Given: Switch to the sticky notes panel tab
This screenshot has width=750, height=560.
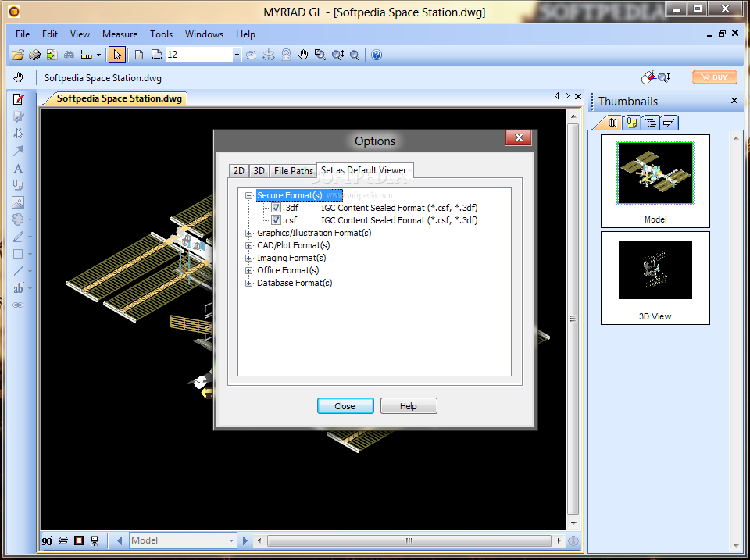Looking at the screenshot, I should tap(632, 123).
